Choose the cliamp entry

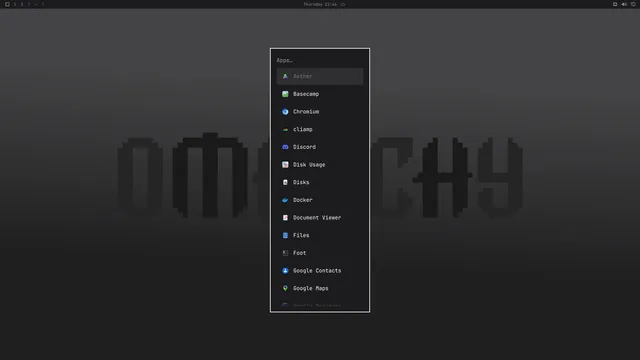[x=320, y=129]
